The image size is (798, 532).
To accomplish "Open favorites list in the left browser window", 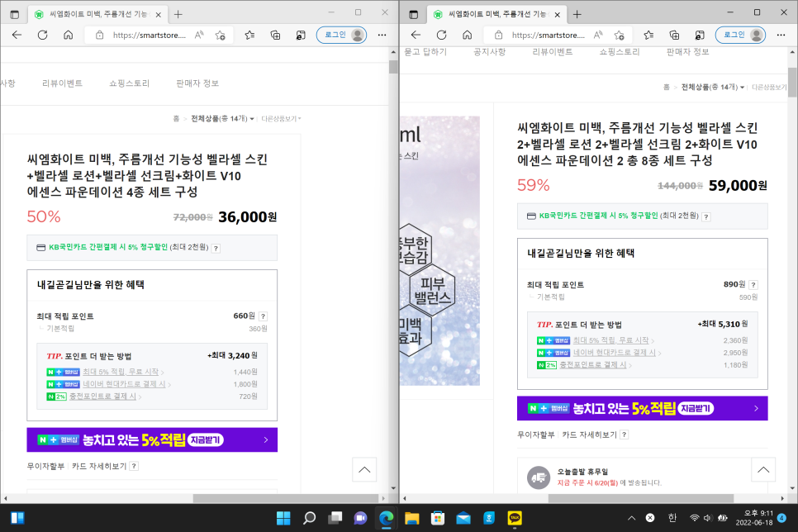I will (x=249, y=36).
